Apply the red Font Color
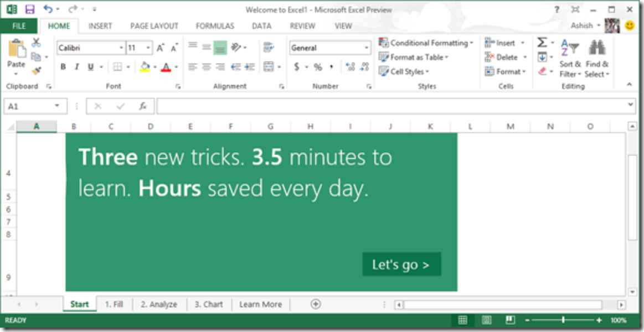This screenshot has width=644, height=332. (166, 67)
